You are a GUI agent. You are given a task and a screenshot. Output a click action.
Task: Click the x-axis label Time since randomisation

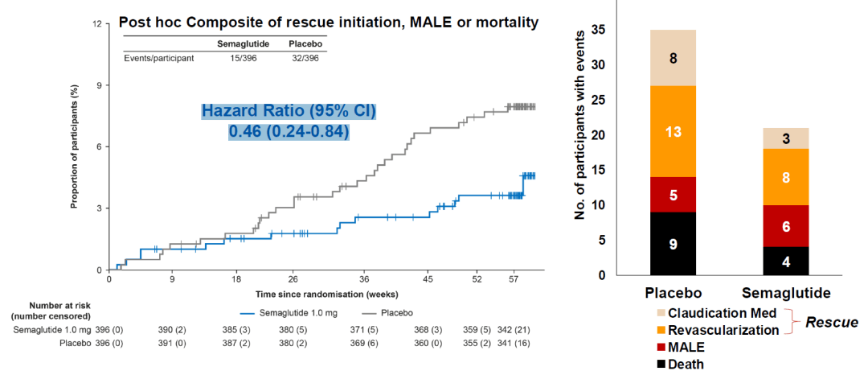point(326,293)
